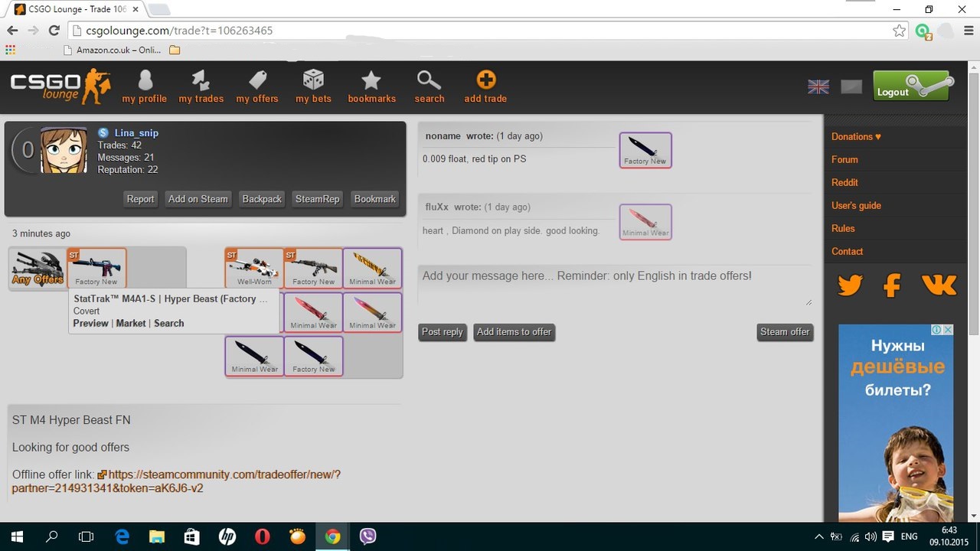Click the Add on Steam button
This screenshot has width=980, height=551.
point(198,199)
